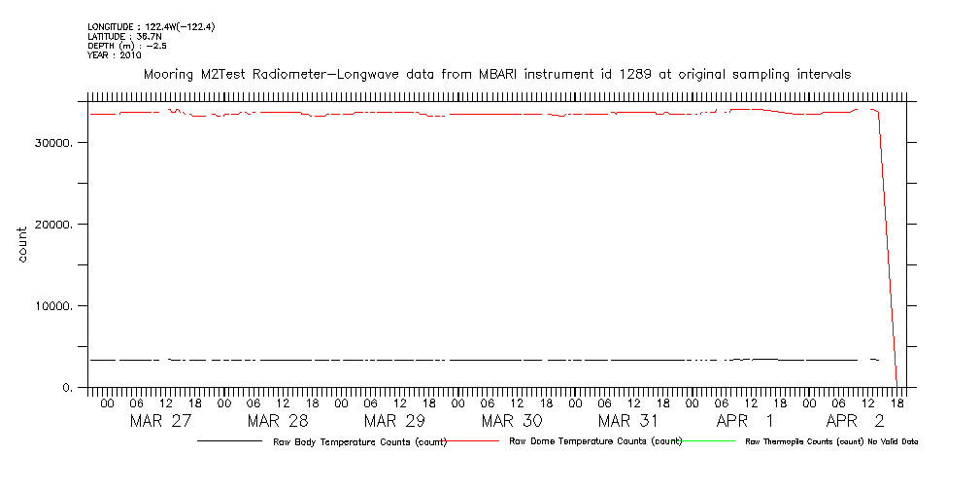Screen dimensions: 980x490
Task: Choose the APR 2 date label
Action: pyautogui.click(x=855, y=421)
